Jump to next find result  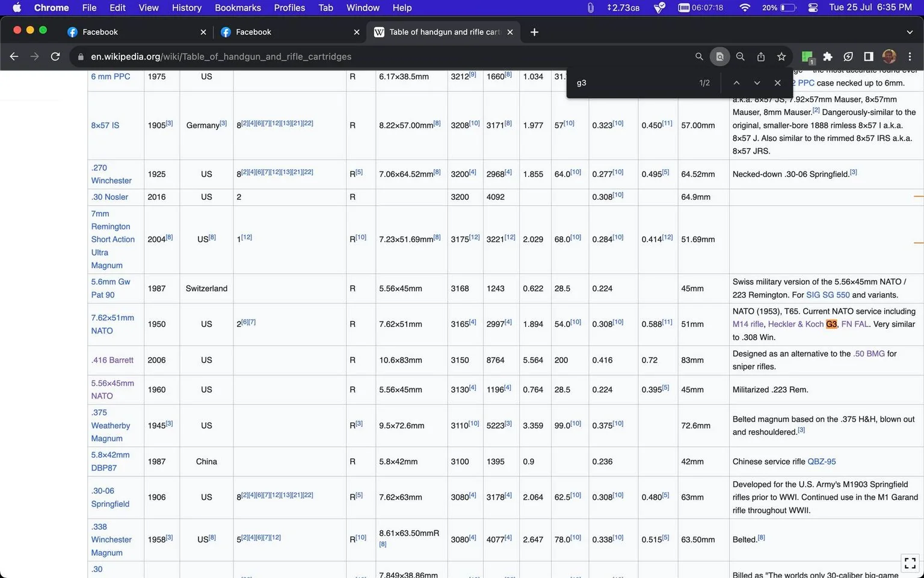pos(757,83)
